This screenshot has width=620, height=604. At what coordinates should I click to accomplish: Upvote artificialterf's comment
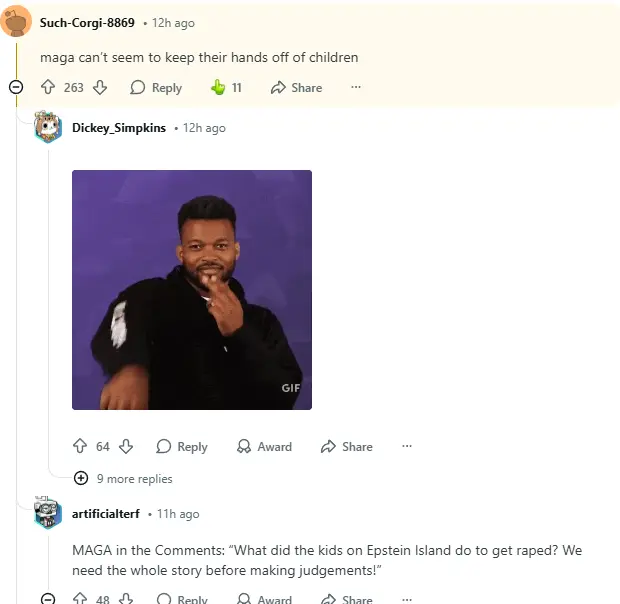coord(80,598)
